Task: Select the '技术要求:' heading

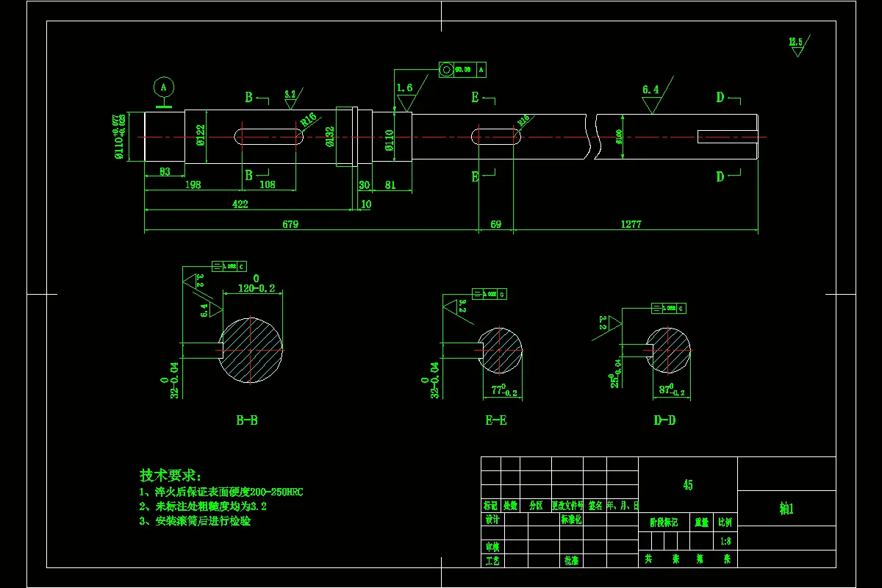Action: 170,476
